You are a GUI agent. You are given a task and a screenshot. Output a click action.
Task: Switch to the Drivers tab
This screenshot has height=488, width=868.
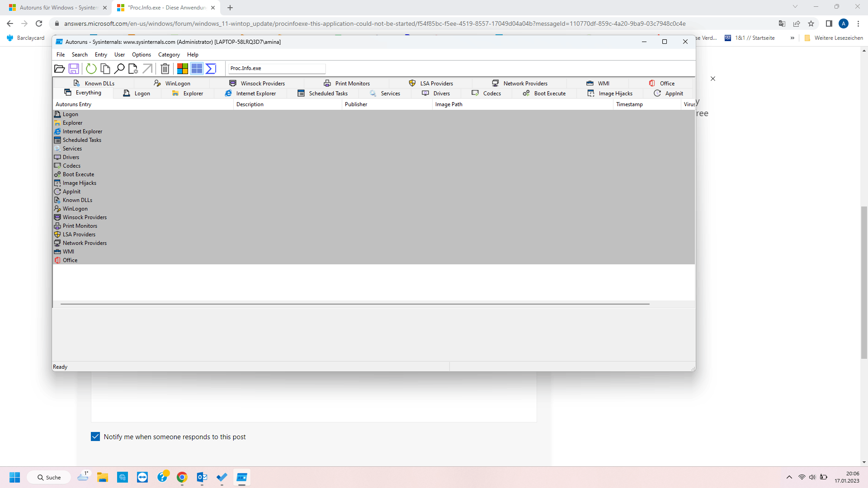436,94
